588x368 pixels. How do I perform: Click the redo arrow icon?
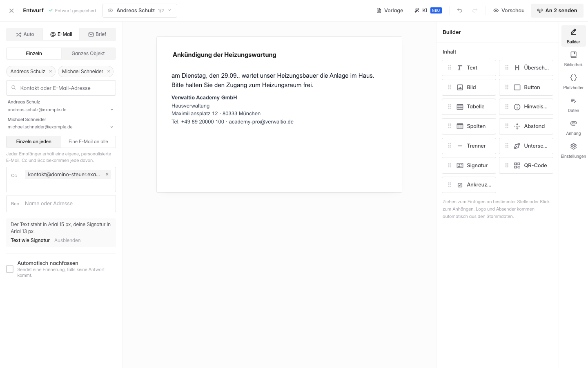point(475,11)
